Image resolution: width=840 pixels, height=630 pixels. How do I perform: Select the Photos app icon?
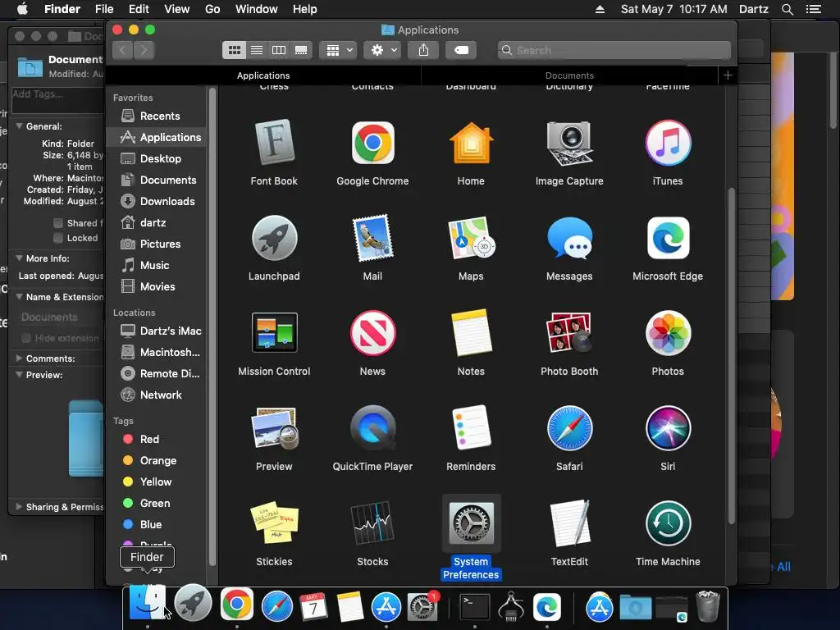click(x=668, y=333)
